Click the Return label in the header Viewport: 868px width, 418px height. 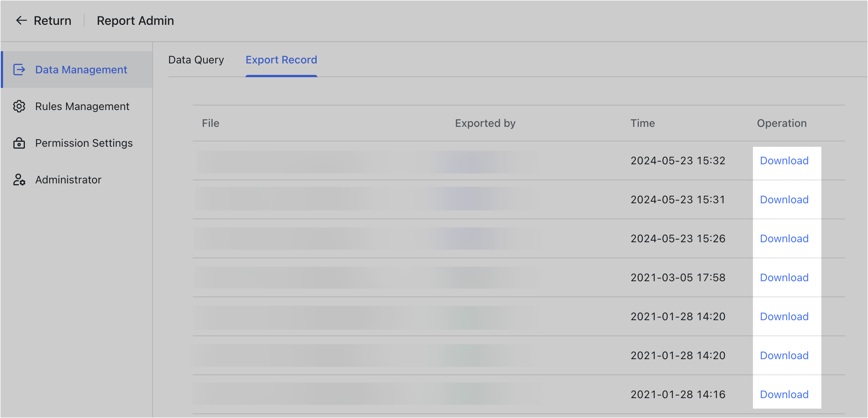[x=52, y=20]
